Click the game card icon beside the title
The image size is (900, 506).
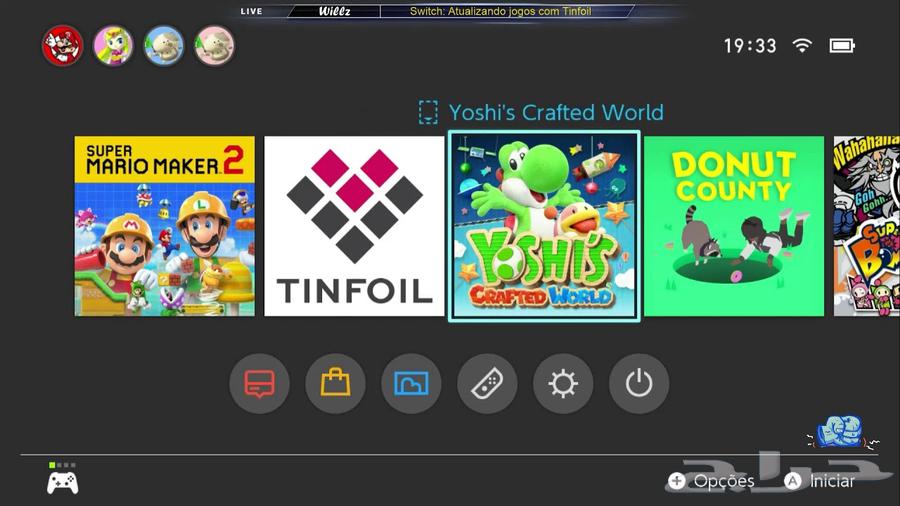428,112
